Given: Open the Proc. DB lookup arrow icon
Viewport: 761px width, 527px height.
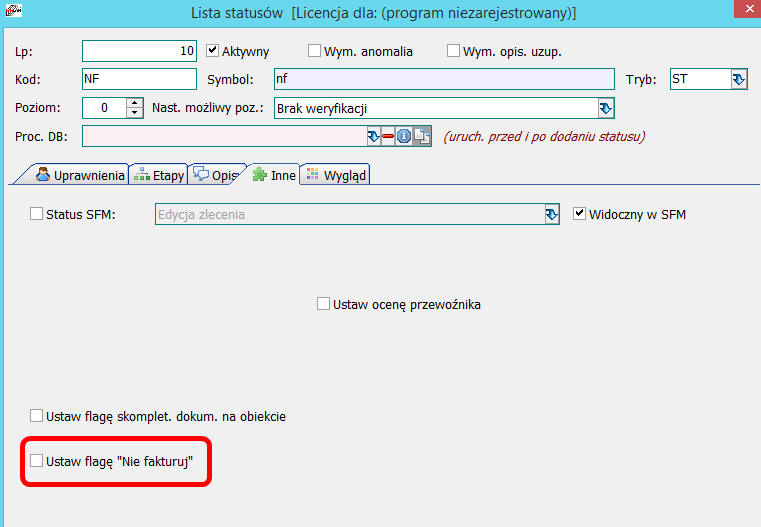Looking at the screenshot, I should [x=373, y=136].
